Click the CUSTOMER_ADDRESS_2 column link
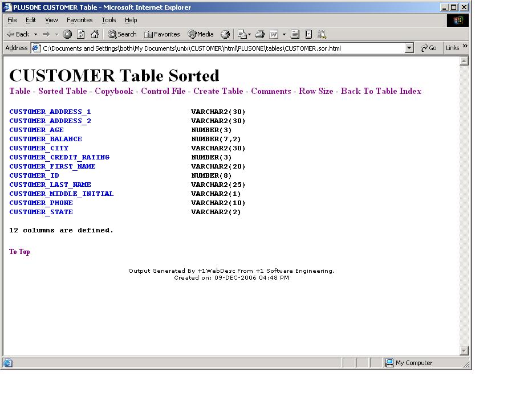The image size is (532, 393). 50,121
